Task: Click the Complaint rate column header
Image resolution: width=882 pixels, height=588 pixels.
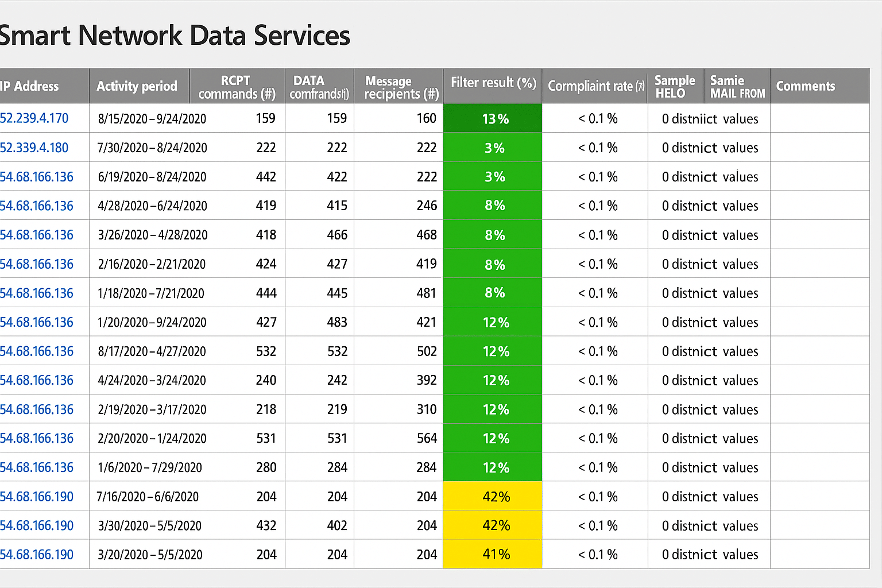Action: [x=595, y=86]
